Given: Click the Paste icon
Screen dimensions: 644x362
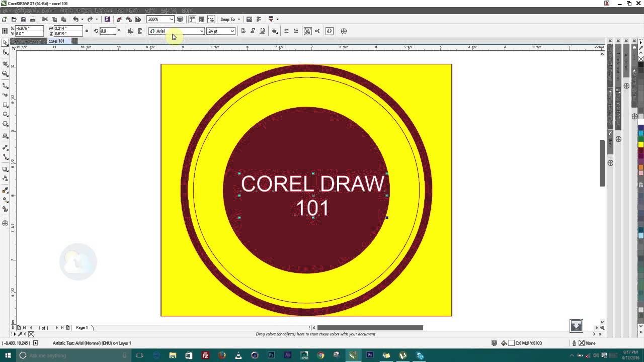Looking at the screenshot, I should [x=63, y=19].
